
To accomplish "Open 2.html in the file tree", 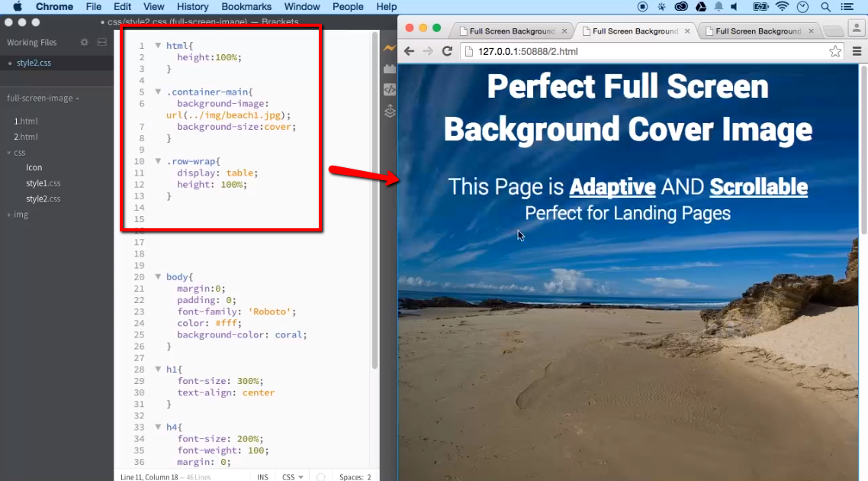I will [26, 137].
